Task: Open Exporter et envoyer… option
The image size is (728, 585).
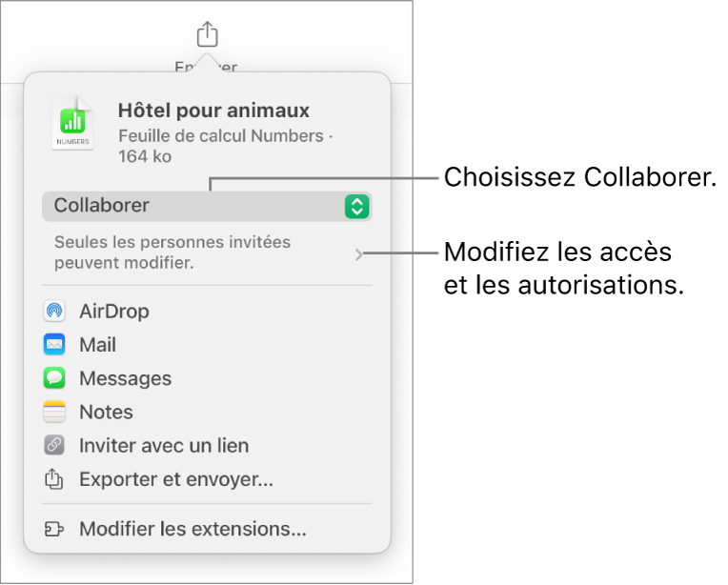Action: 176,479
